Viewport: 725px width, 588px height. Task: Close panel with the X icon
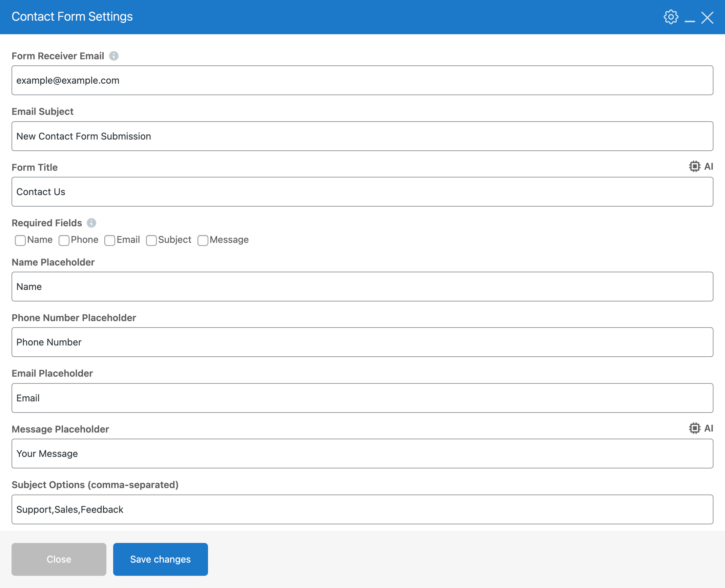[x=707, y=18]
